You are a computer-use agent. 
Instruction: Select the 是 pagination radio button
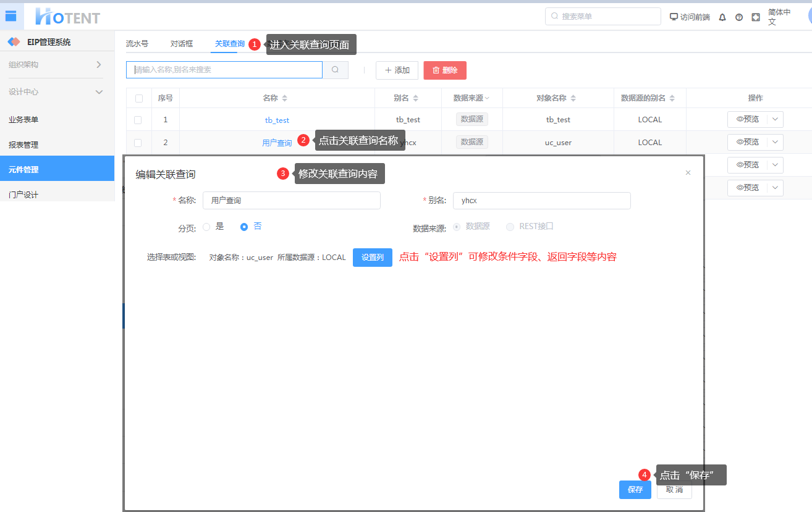[207, 227]
